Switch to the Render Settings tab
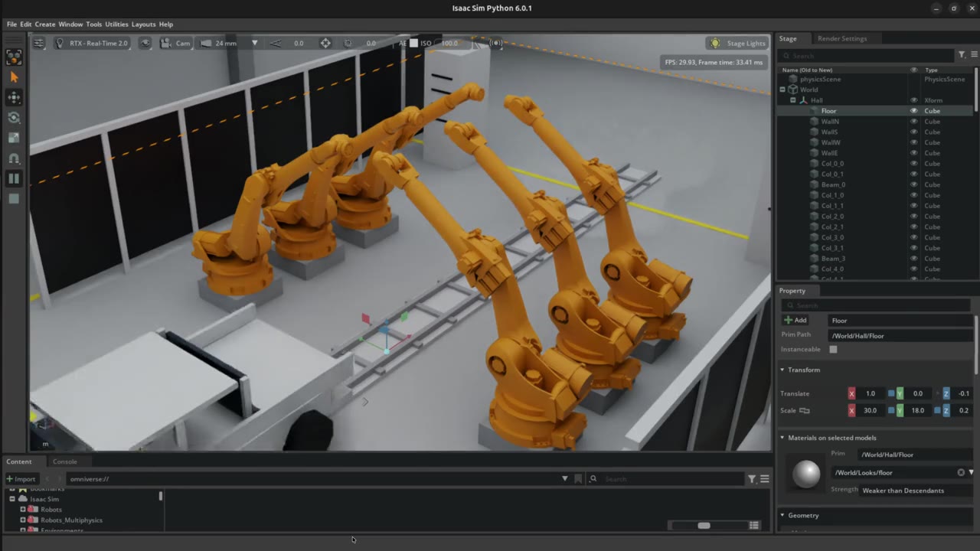This screenshot has height=551, width=980. pyautogui.click(x=842, y=38)
